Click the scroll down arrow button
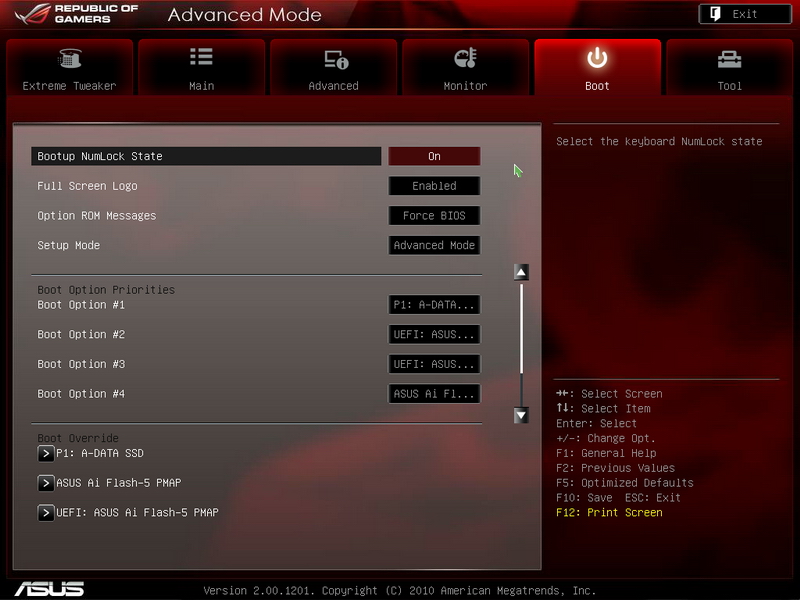 click(521, 415)
